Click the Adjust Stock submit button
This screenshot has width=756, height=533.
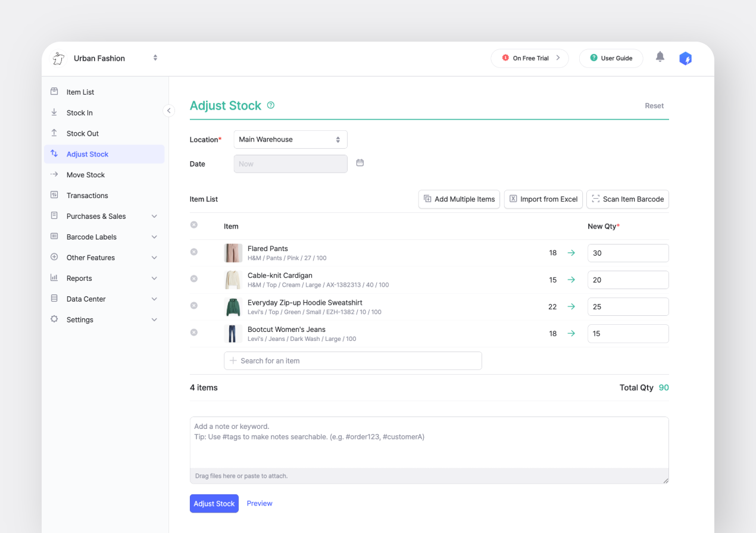click(214, 504)
